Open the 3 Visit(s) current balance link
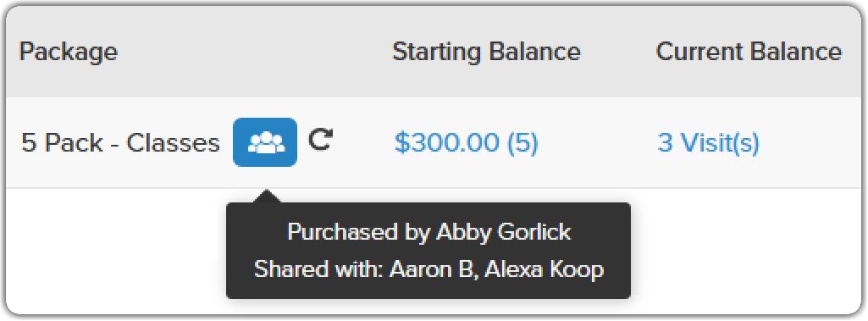Image resolution: width=868 pixels, height=321 pixels. pyautogui.click(x=708, y=143)
